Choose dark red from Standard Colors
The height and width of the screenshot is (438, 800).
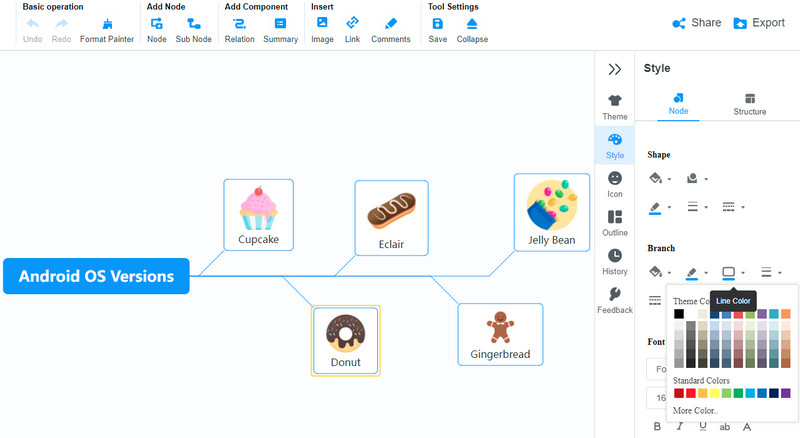click(x=679, y=393)
